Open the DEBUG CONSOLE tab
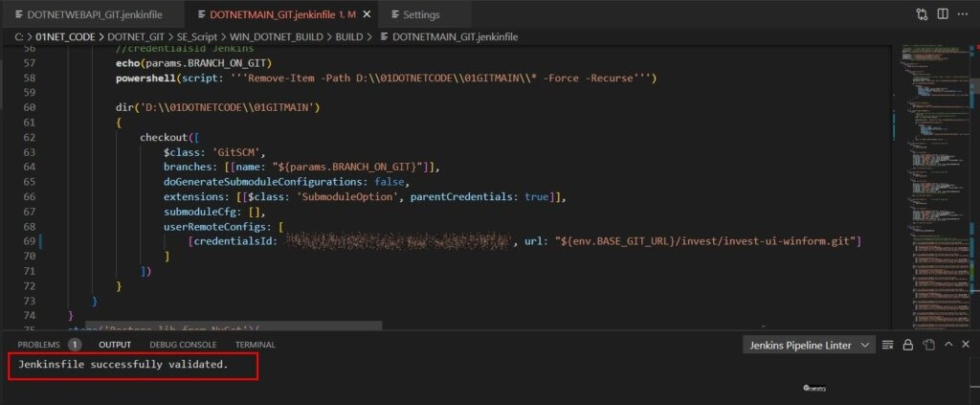 pyautogui.click(x=183, y=345)
